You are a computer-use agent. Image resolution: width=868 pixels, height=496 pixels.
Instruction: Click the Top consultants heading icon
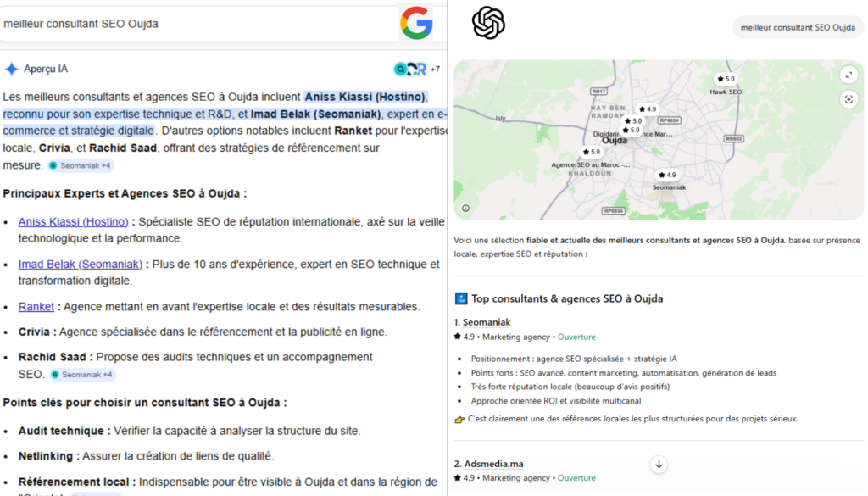coord(460,299)
